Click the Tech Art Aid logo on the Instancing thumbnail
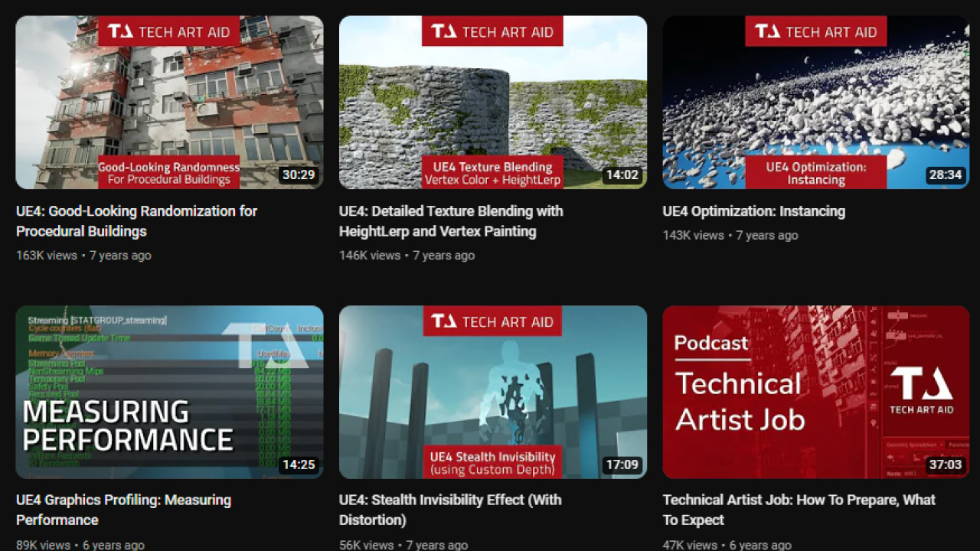Viewport: 980px width, 551px height. 815,31
